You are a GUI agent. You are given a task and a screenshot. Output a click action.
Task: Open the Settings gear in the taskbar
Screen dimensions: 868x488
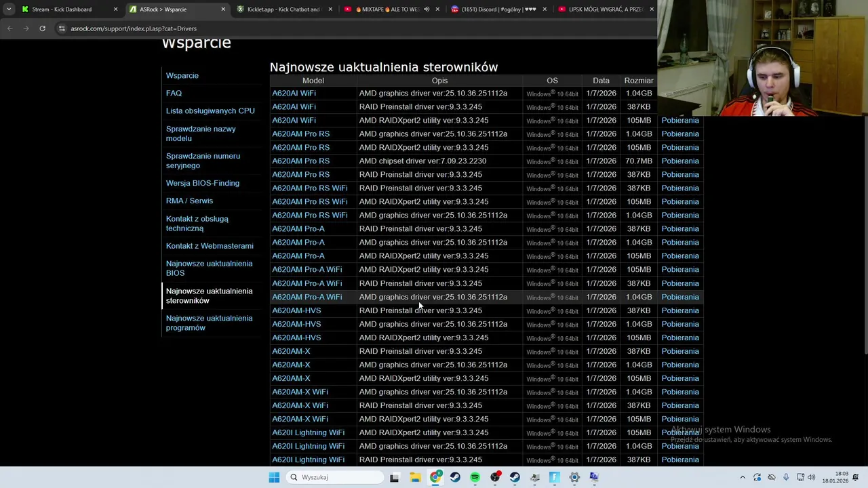574,477
